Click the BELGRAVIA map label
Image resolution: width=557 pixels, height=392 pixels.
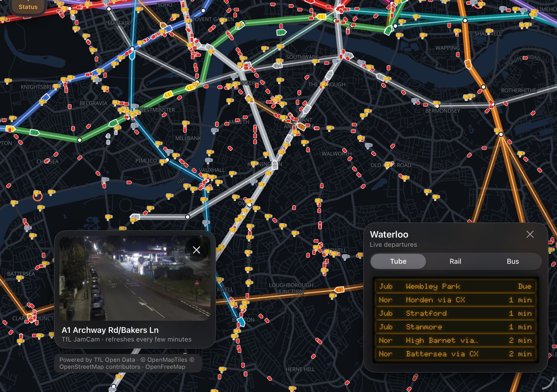click(x=93, y=103)
